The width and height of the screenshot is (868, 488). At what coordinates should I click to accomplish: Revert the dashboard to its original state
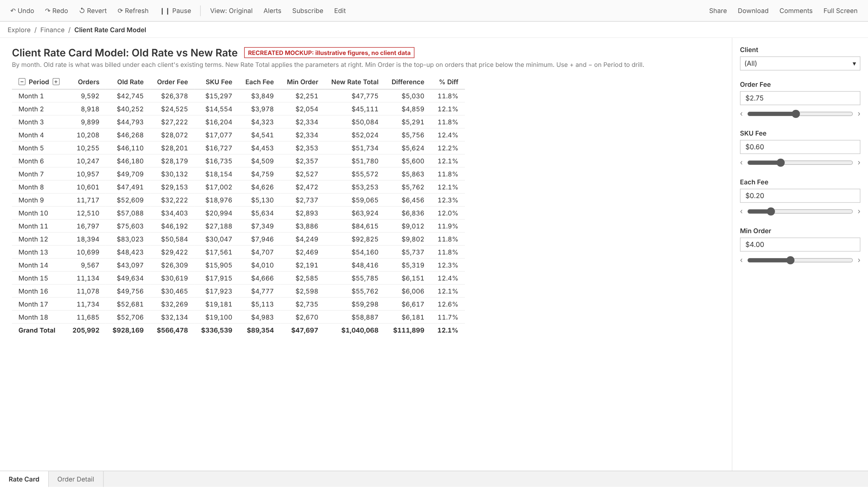tap(93, 11)
